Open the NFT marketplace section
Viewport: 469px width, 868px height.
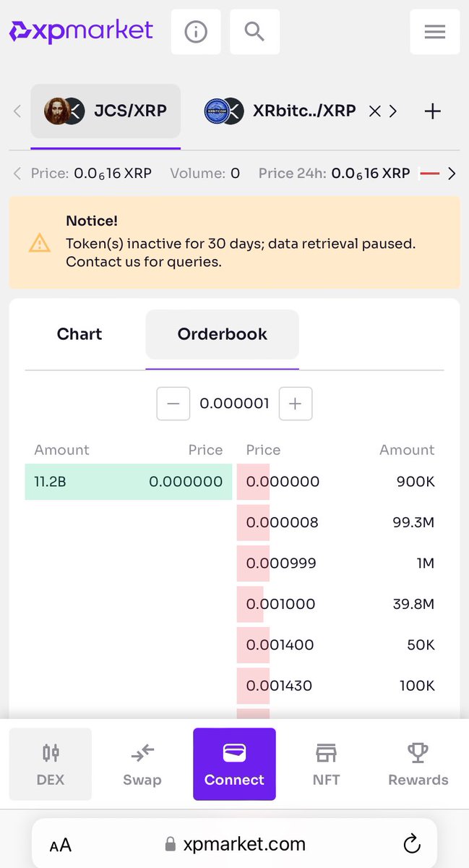pos(326,764)
